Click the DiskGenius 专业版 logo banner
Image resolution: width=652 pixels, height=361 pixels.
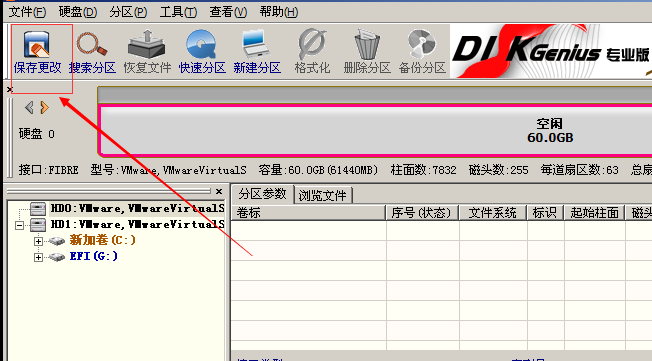(x=551, y=52)
